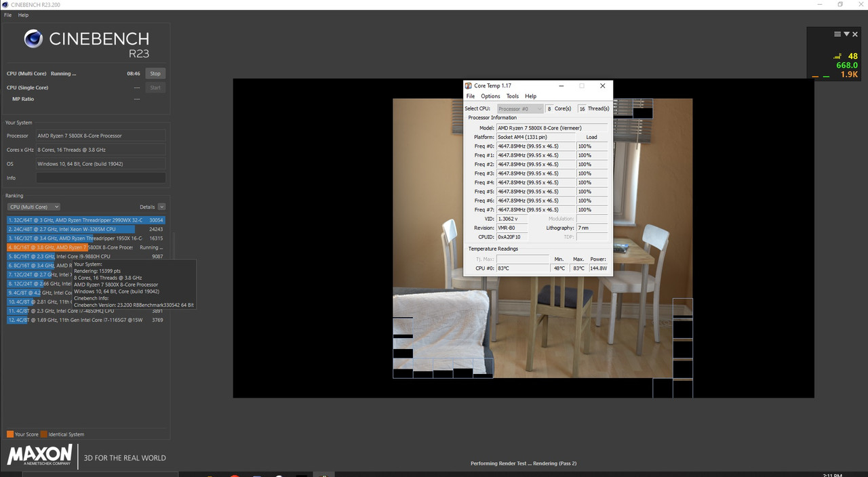
Task: Click the overlay widget collapse triangle icon
Action: coord(846,34)
